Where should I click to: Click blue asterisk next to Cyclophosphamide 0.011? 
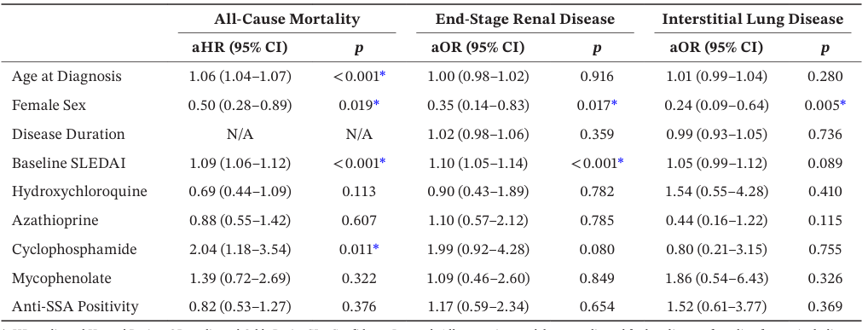(x=376, y=247)
